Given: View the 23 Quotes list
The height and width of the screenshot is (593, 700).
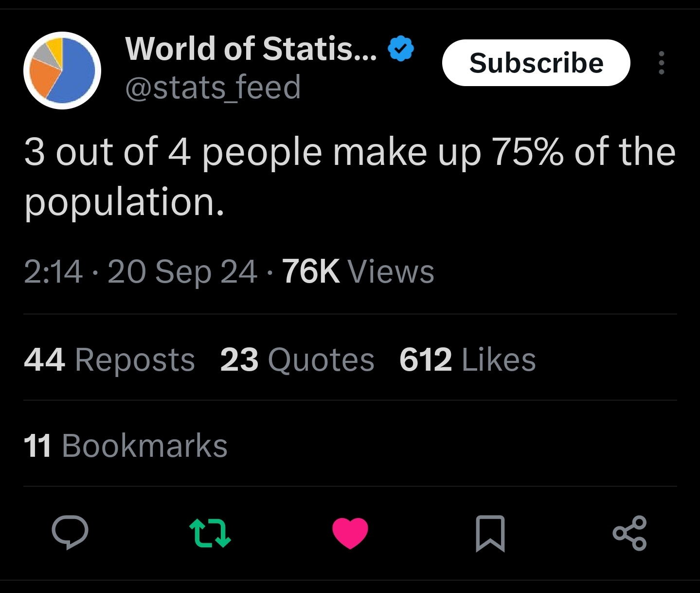Looking at the screenshot, I should pyautogui.click(x=297, y=360).
